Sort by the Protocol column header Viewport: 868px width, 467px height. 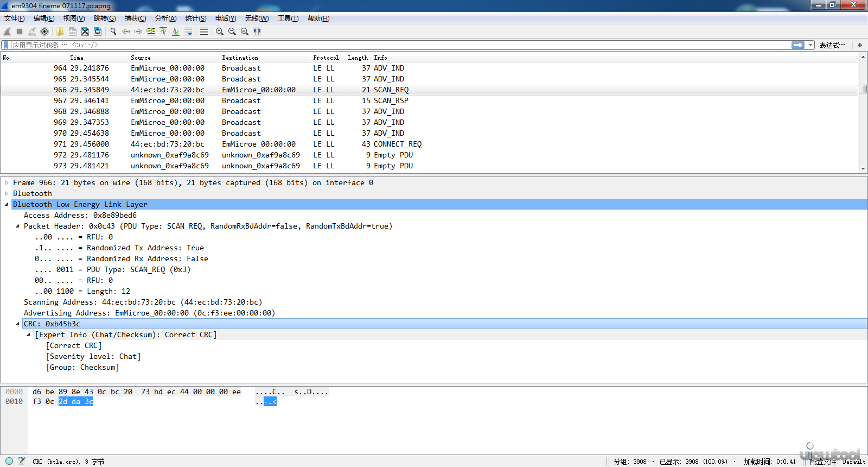tap(328, 58)
